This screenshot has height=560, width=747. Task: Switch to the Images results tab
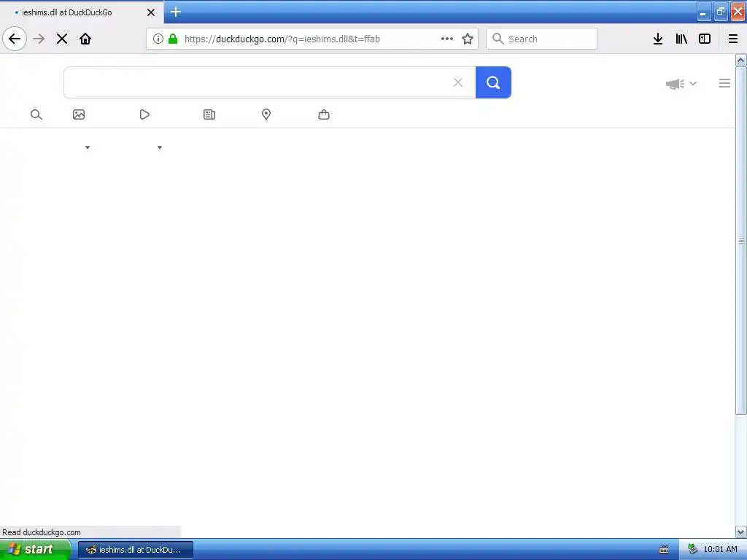point(79,114)
